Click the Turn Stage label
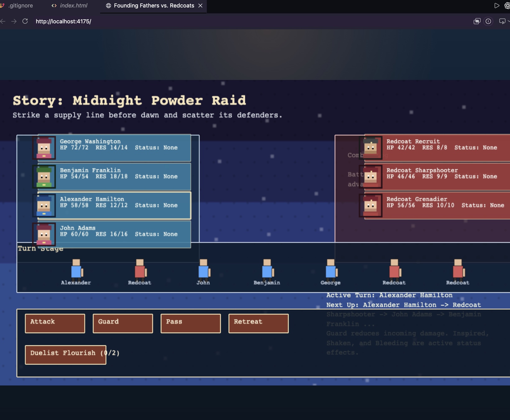 pos(40,249)
